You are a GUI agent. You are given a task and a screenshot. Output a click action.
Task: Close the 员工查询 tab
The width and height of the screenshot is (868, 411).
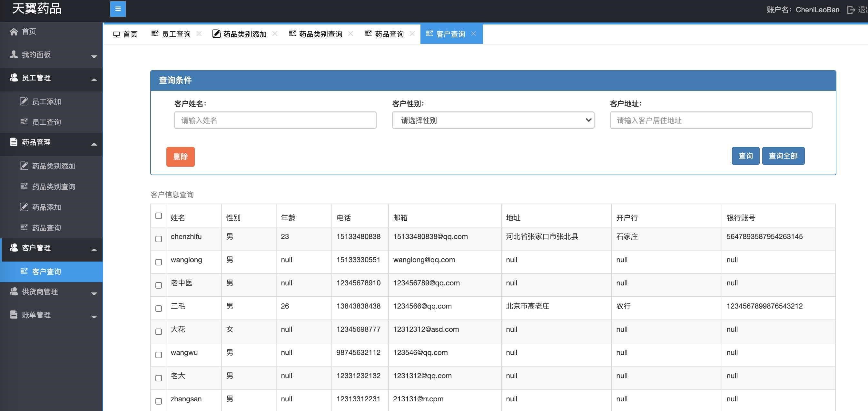[x=199, y=34]
